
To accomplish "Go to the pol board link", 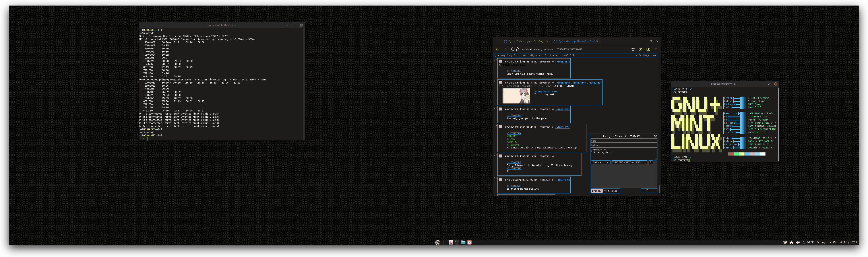I will point(524,56).
